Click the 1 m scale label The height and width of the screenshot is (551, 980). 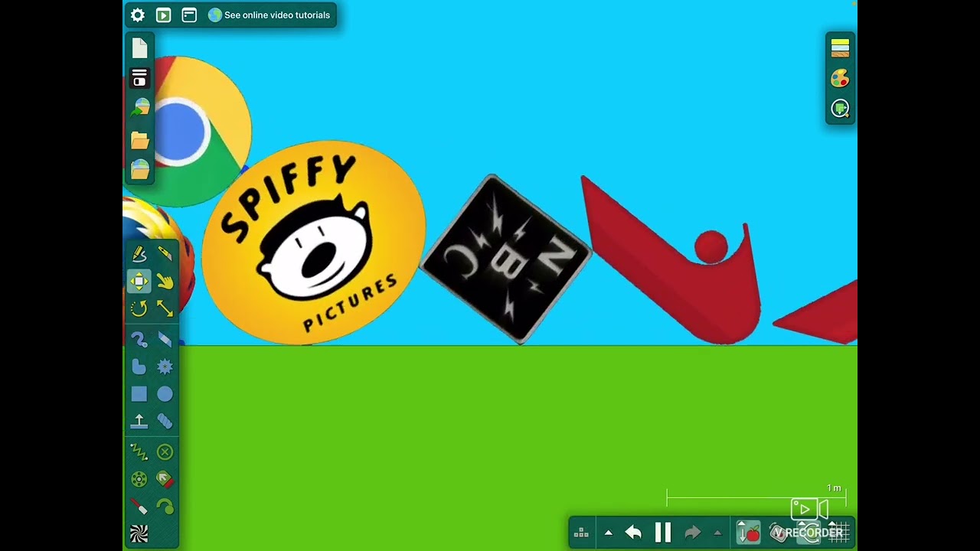click(x=834, y=488)
